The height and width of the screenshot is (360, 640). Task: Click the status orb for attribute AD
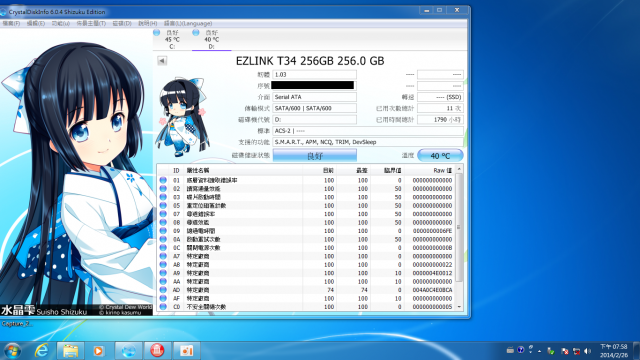point(163,290)
